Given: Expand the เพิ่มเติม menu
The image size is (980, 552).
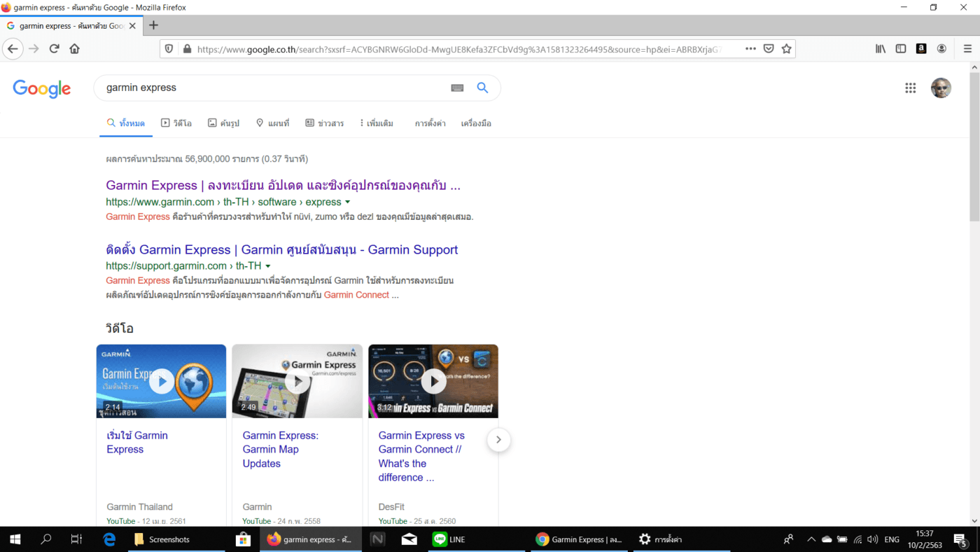Looking at the screenshot, I should 377,123.
